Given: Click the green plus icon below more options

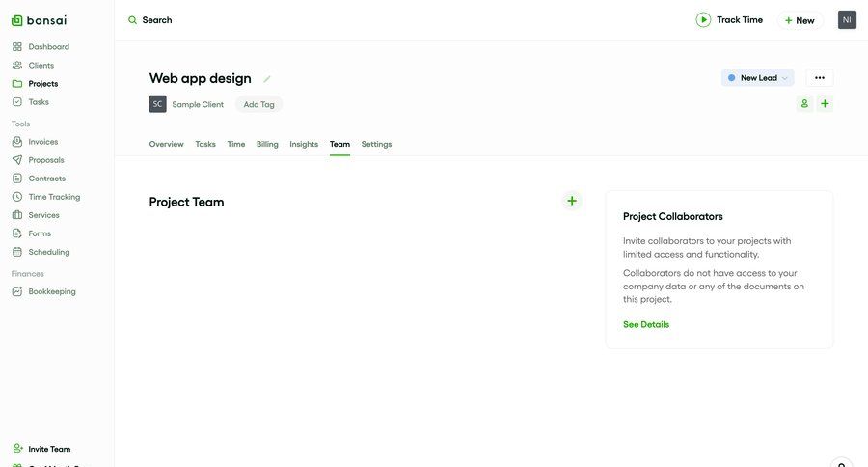Looking at the screenshot, I should [825, 103].
